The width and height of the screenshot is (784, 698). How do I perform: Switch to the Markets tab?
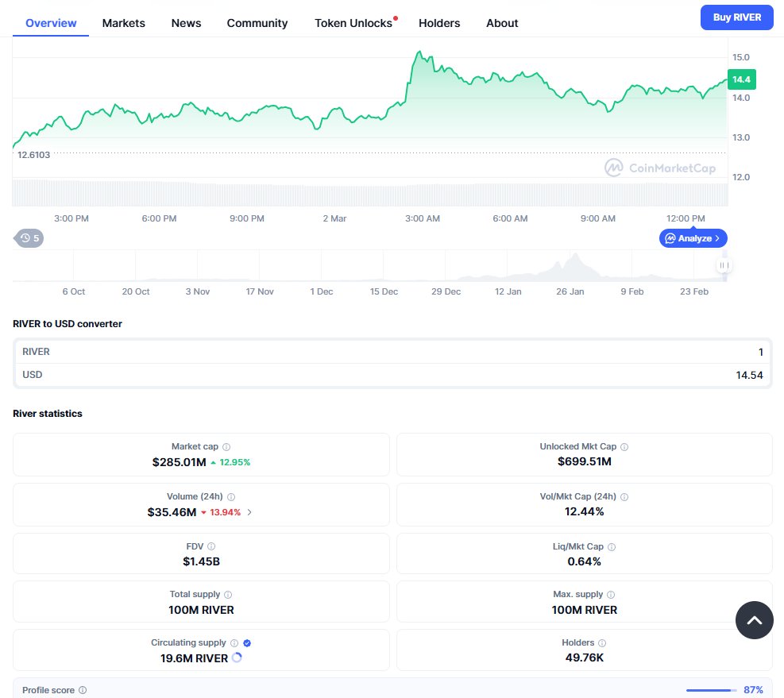click(123, 23)
